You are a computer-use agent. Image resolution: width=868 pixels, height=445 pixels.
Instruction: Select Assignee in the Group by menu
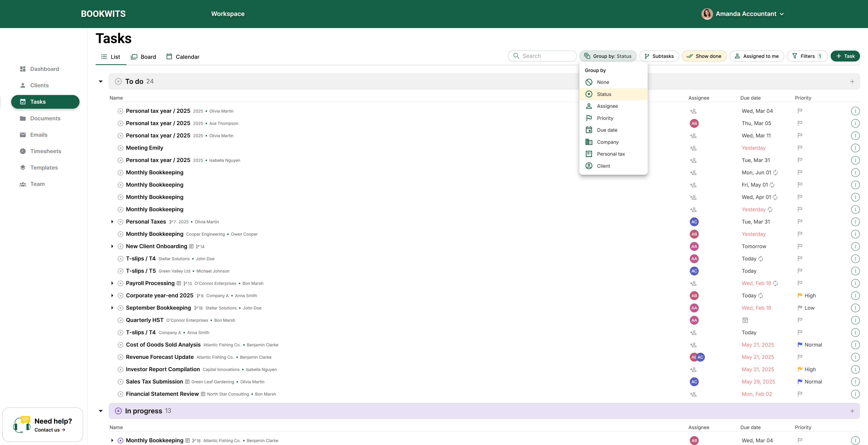(608, 106)
